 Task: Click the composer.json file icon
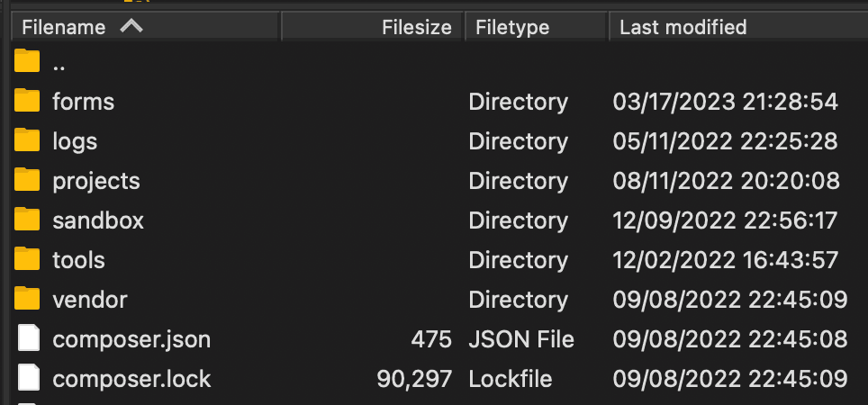click(x=29, y=338)
